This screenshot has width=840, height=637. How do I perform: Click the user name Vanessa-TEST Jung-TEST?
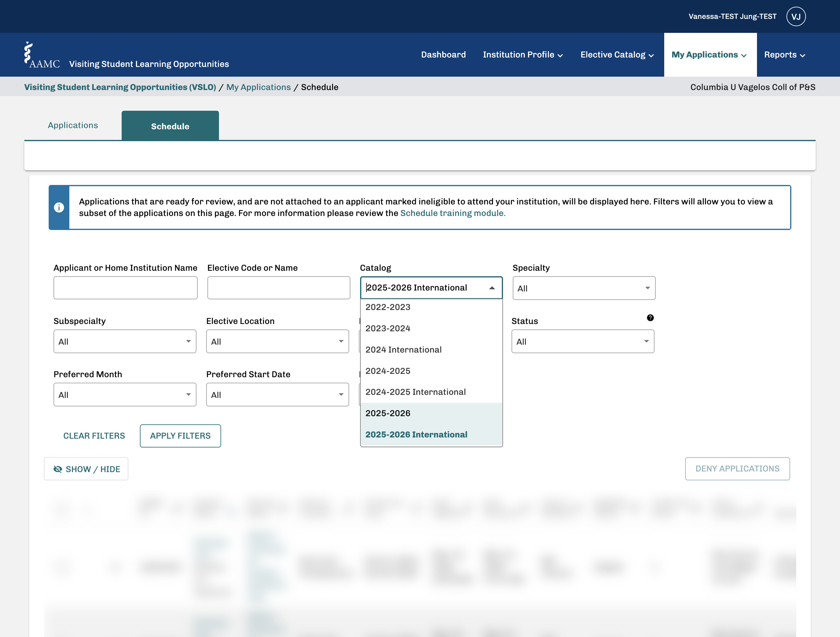[732, 16]
